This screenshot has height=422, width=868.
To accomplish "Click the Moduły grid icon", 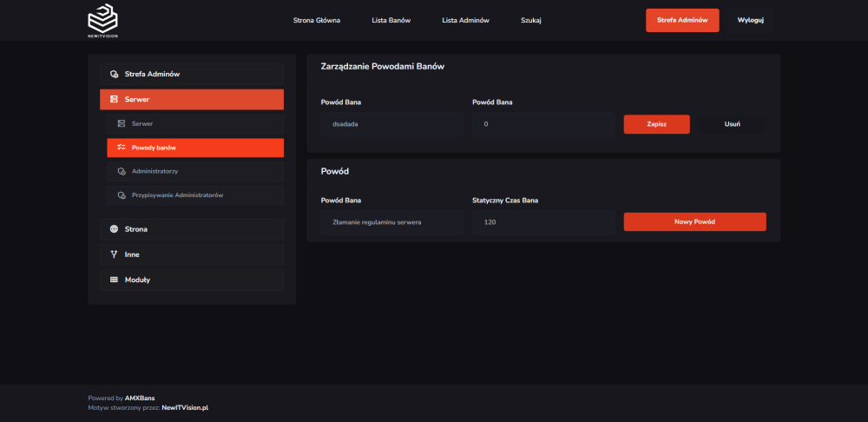I will pyautogui.click(x=114, y=280).
